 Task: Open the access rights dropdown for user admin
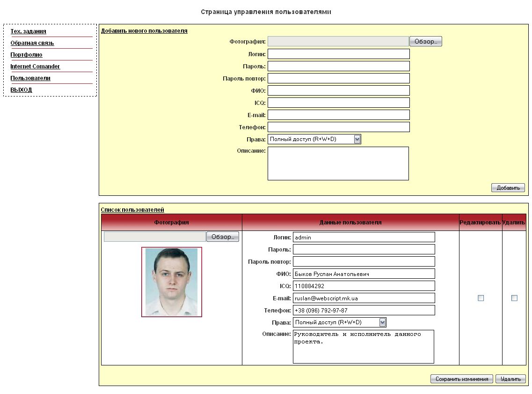[383, 322]
